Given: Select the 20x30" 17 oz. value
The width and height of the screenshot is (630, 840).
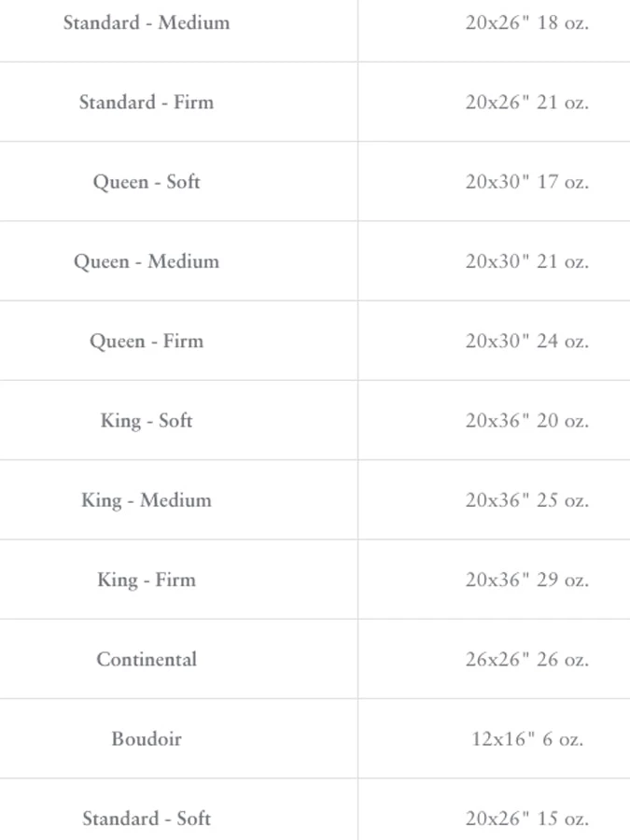Looking at the screenshot, I should click(526, 181).
